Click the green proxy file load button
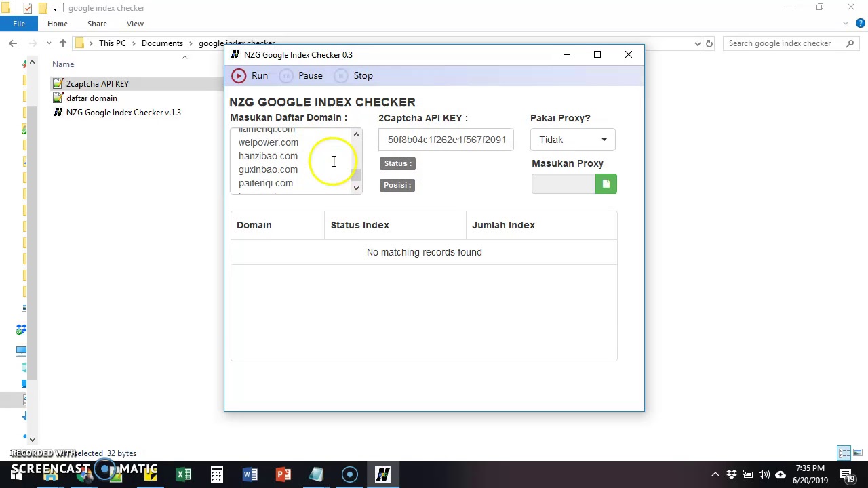 (606, 184)
